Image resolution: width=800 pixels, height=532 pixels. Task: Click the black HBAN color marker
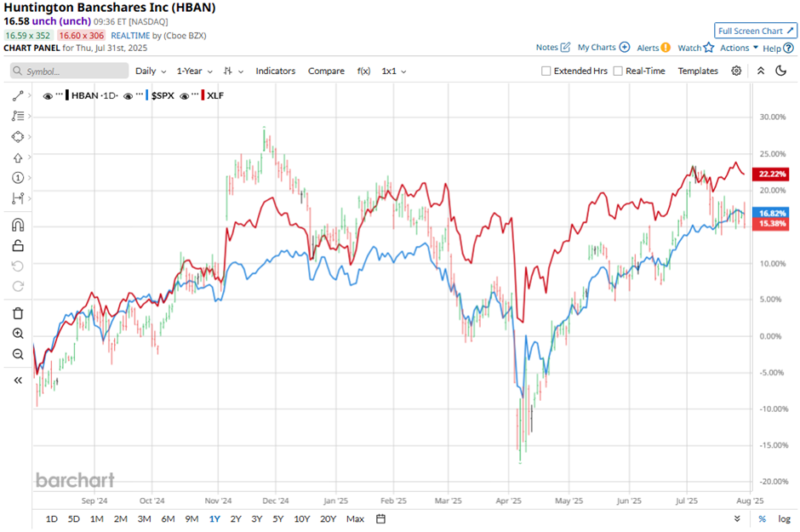[67, 95]
